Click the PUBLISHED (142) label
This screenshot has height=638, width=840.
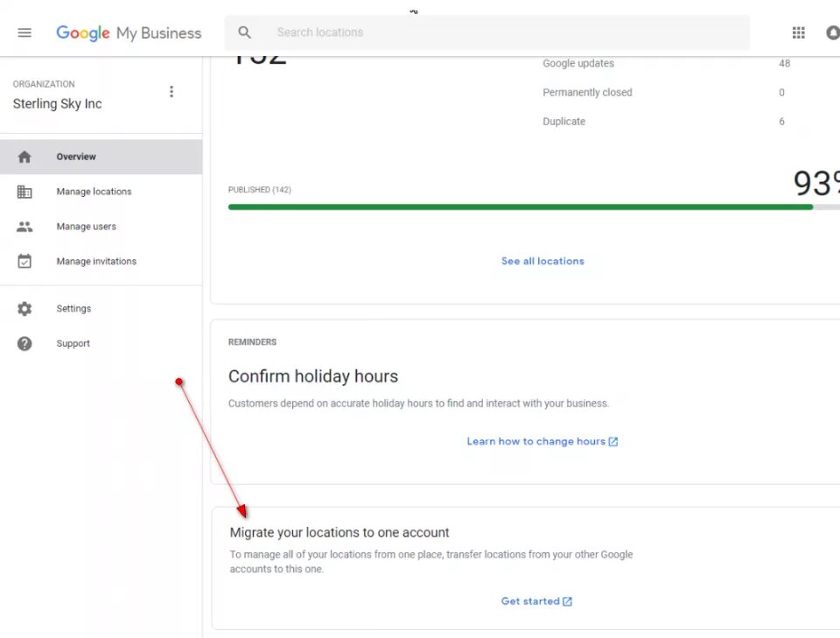click(x=259, y=190)
